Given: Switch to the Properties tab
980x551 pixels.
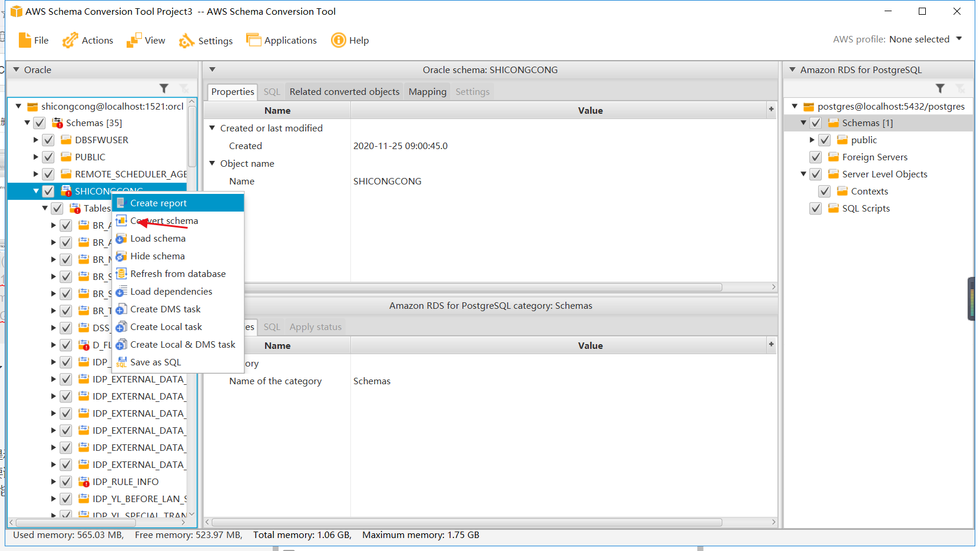Looking at the screenshot, I should 233,91.
